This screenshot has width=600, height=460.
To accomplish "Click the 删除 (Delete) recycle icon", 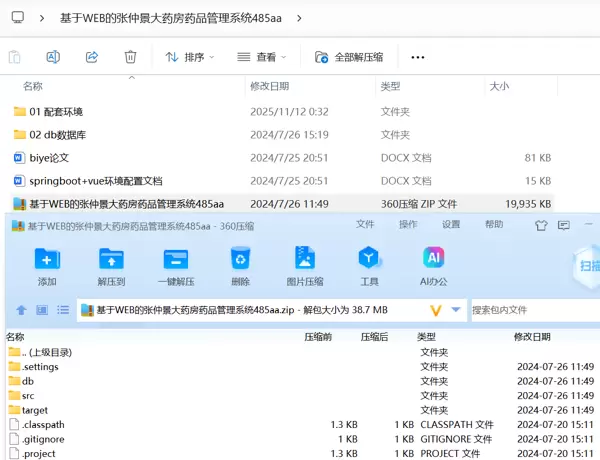I will coord(240,261).
